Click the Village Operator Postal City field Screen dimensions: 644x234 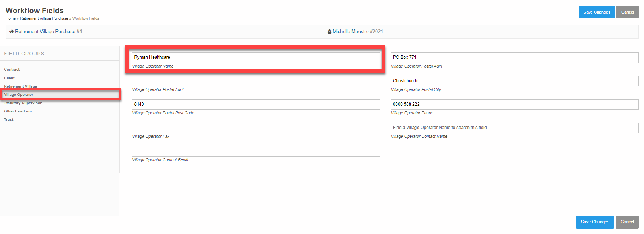pyautogui.click(x=514, y=81)
